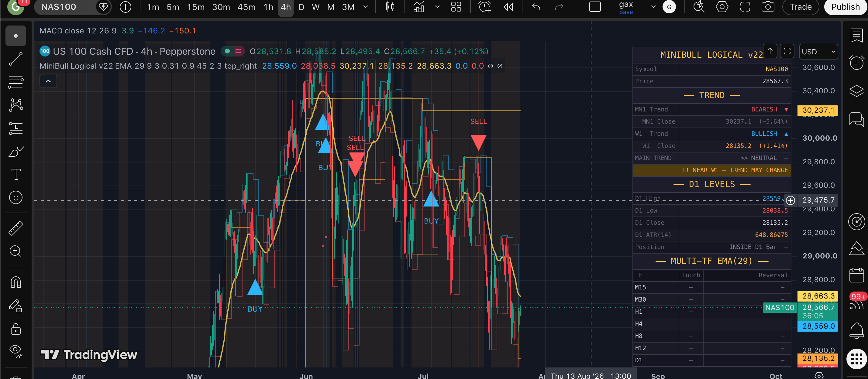Expand the indicators favorites dropdown arrow
This screenshot has height=379, width=868.
(437, 7)
